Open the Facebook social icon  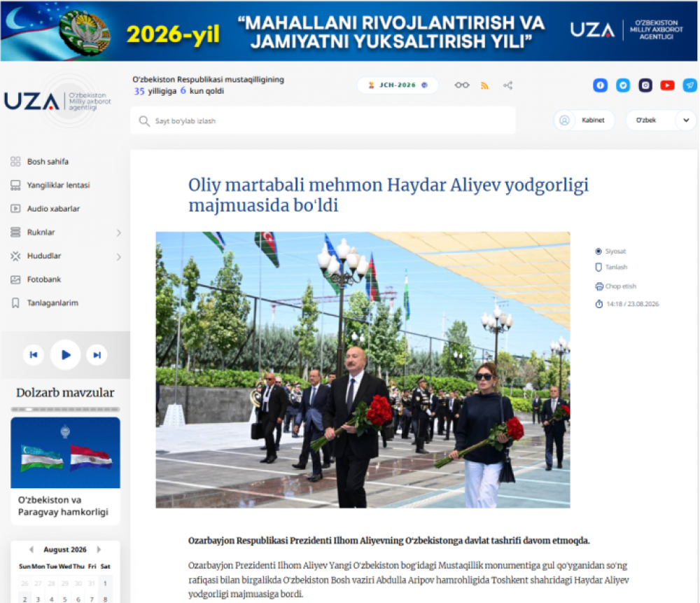click(600, 85)
